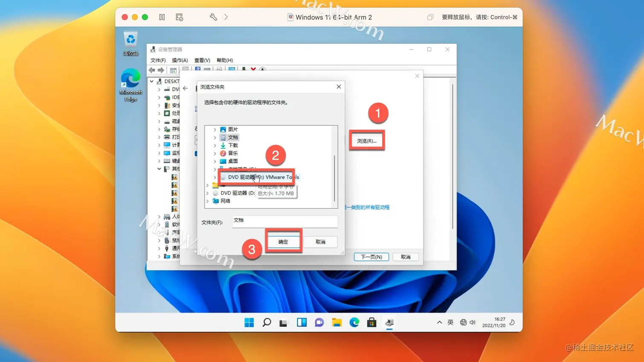This screenshot has height=362, width=644.
Task: Open volume control tray icon
Action: [472, 322]
